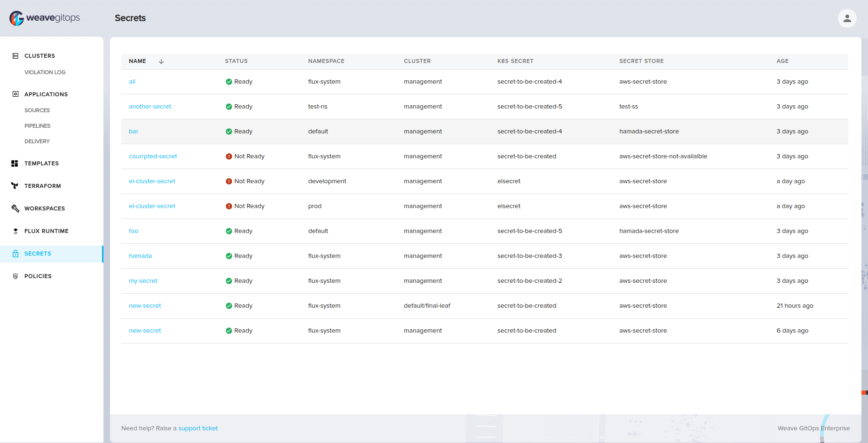Open Pipelines in the sidebar
The width and height of the screenshot is (868, 443).
(x=37, y=126)
